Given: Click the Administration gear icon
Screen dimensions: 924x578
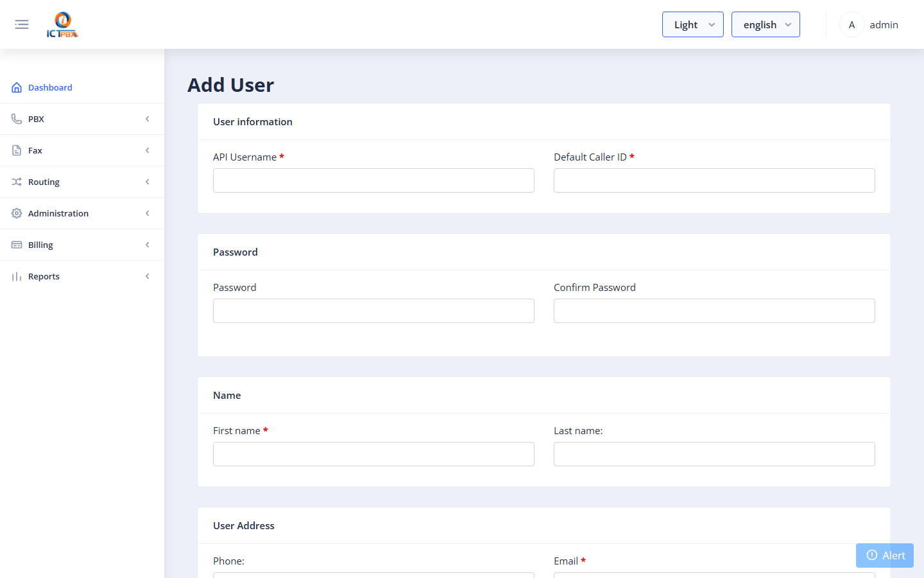Looking at the screenshot, I should [17, 213].
